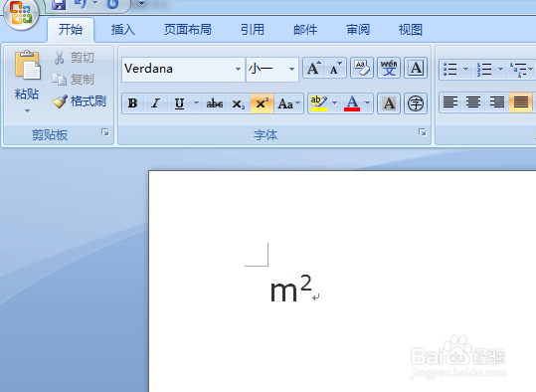Open Quick Access Toolbar customize arrow

141,4
